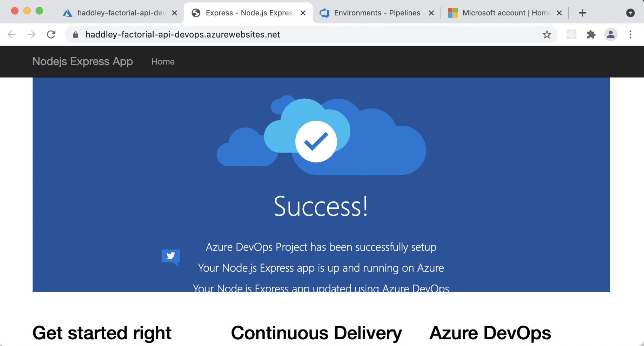The image size is (644, 346).
Task: Open the Chrome profile avatar
Action: [x=611, y=34]
